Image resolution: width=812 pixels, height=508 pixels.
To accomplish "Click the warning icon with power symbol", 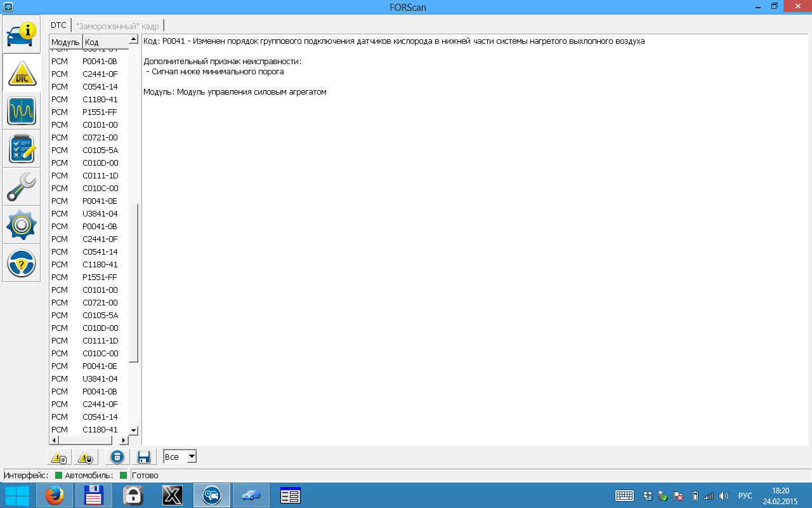I will click(x=84, y=457).
